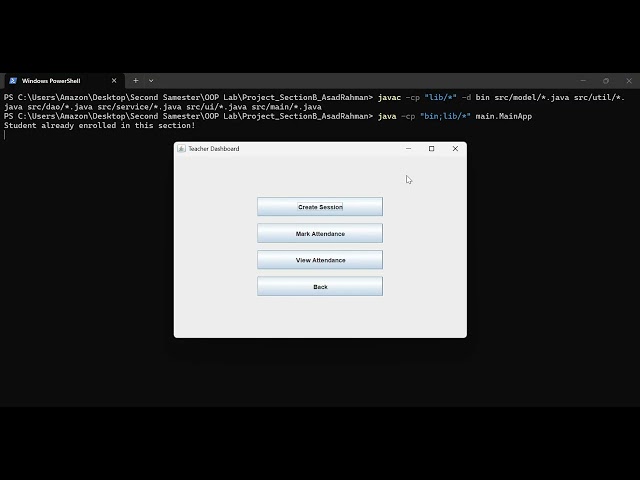Maximize the Teacher Dashboard window

[431, 149]
